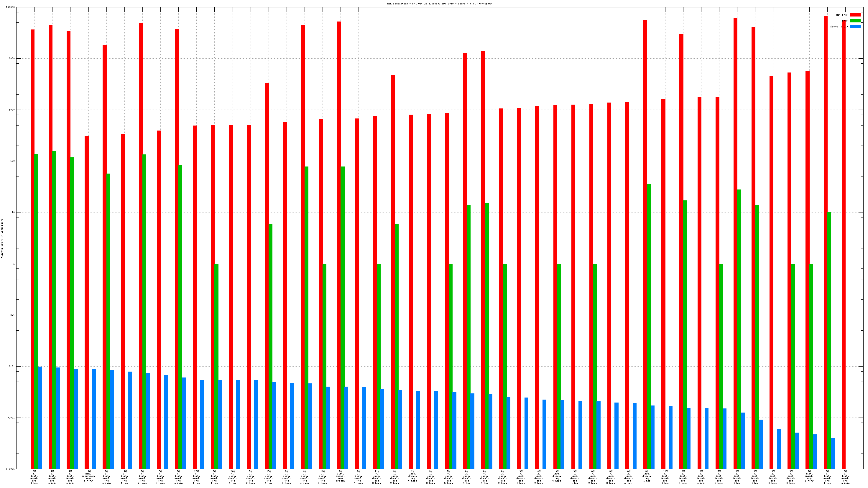Image resolution: width=868 pixels, height=488 pixels.
Task: Click the 0.0001 y-axis tick label
Action: coord(10,469)
